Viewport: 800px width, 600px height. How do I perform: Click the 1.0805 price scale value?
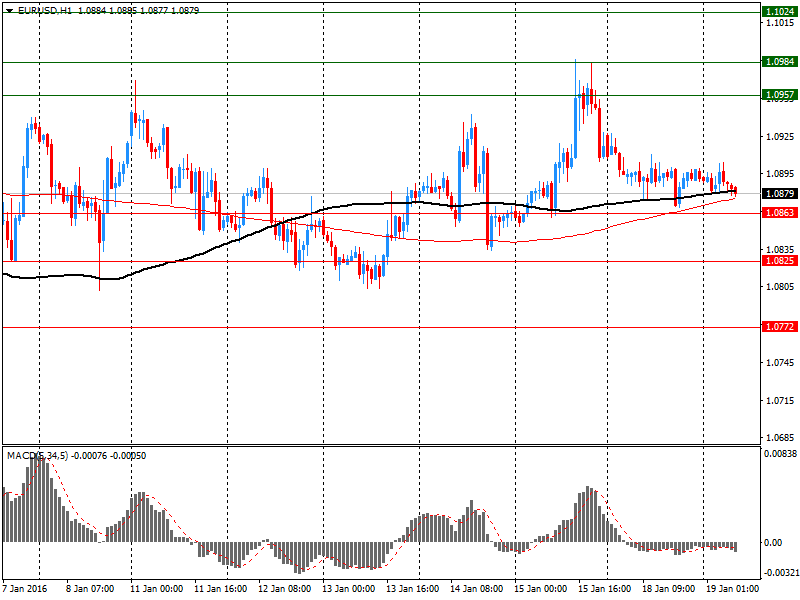click(x=780, y=287)
